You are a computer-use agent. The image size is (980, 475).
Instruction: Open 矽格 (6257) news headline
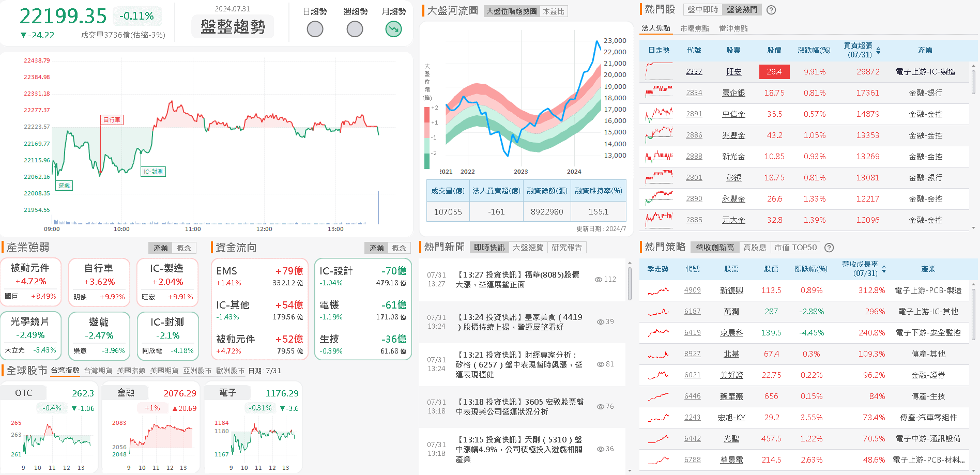519,364
